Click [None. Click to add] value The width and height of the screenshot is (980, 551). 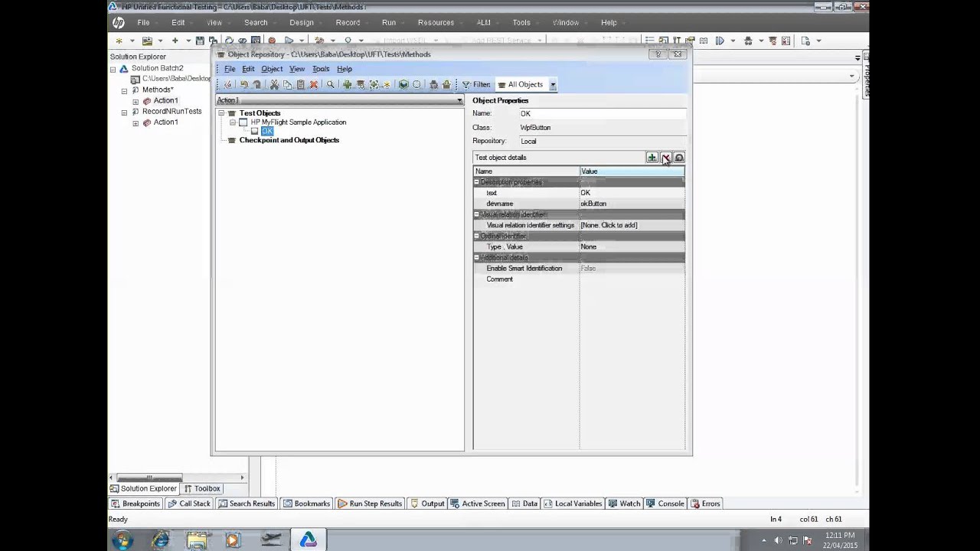(x=632, y=225)
